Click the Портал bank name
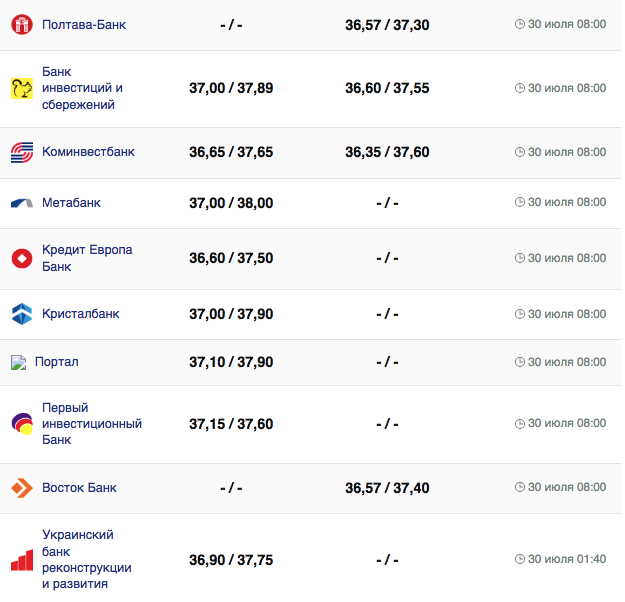 click(56, 362)
